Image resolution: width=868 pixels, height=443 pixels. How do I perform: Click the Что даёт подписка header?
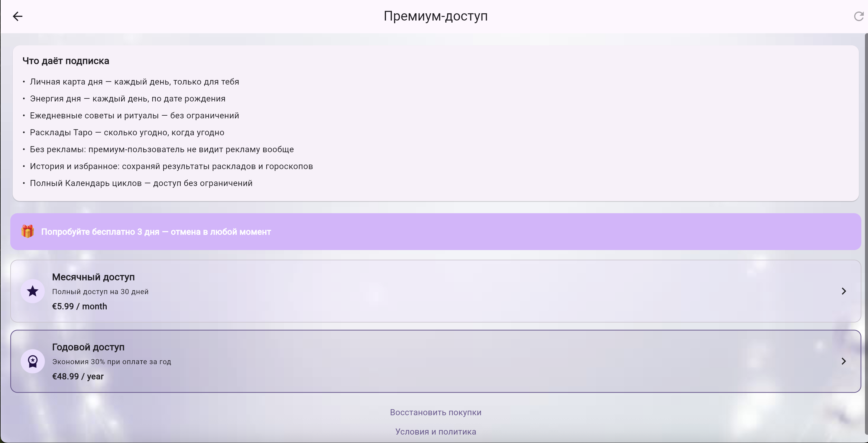coord(66,61)
